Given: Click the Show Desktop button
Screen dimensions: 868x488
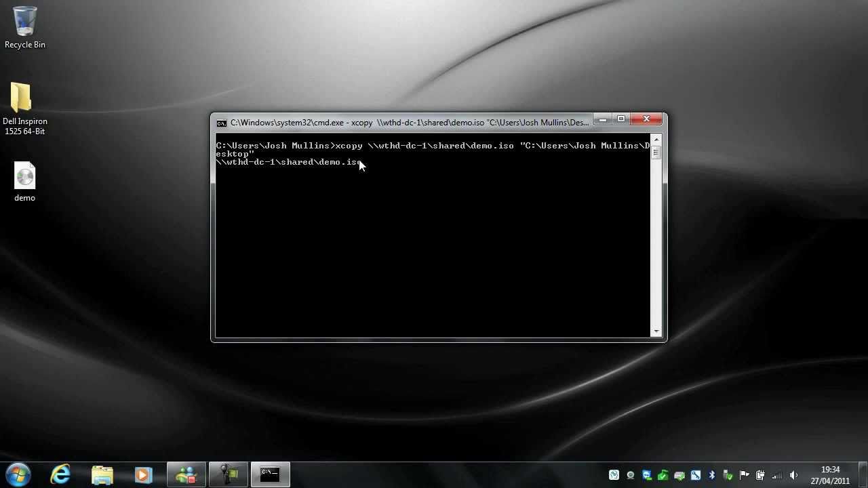Looking at the screenshot, I should 863,474.
